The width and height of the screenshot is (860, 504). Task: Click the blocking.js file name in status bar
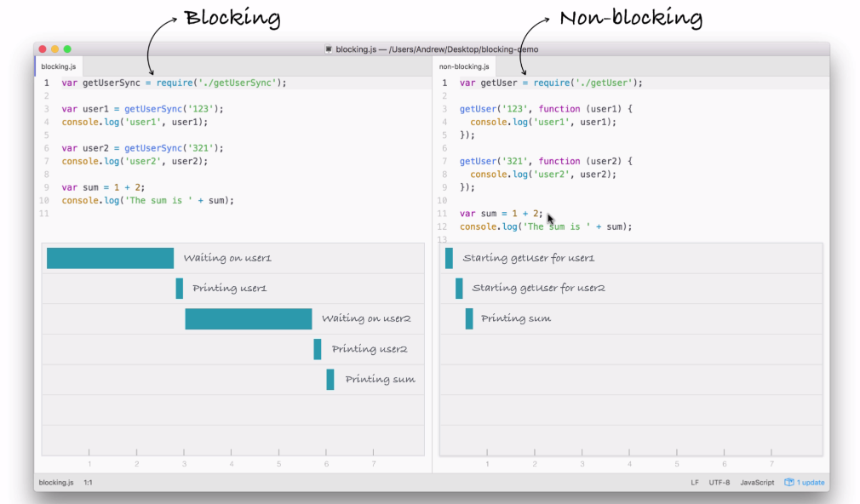56,483
